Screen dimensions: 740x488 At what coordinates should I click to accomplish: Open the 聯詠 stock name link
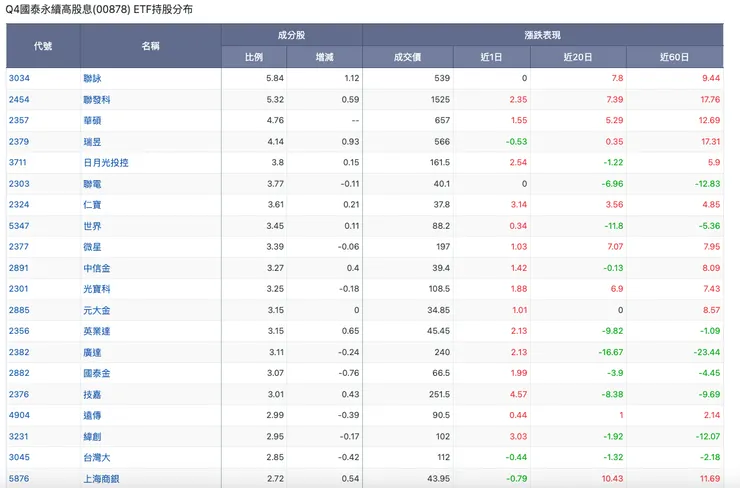point(92,78)
